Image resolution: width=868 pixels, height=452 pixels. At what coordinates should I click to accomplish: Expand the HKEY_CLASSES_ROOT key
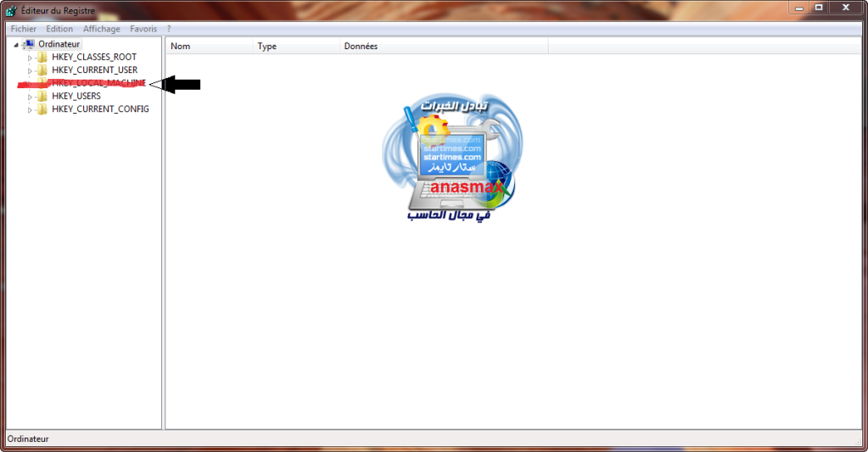(30, 58)
